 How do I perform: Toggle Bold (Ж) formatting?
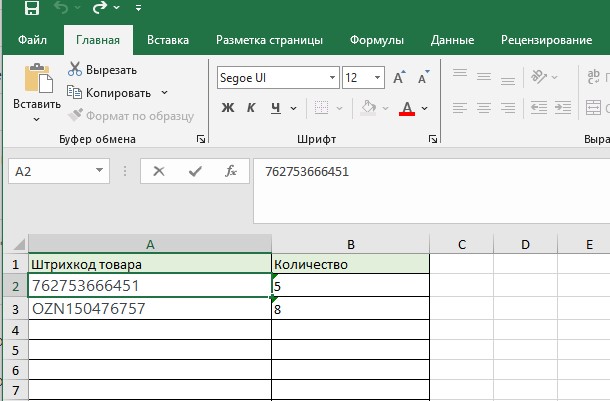click(227, 108)
